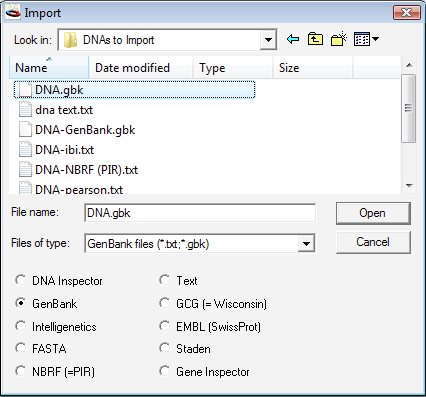426x397 pixels.
Task: Choose the FASTA format option
Action: tap(20, 348)
